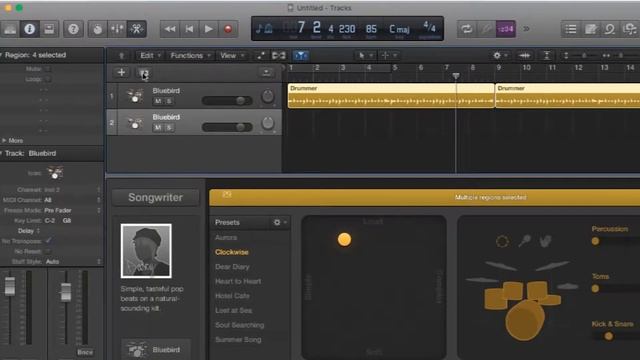640x360 pixels.
Task: Toggle the region Mute checkbox
Action: [47, 69]
